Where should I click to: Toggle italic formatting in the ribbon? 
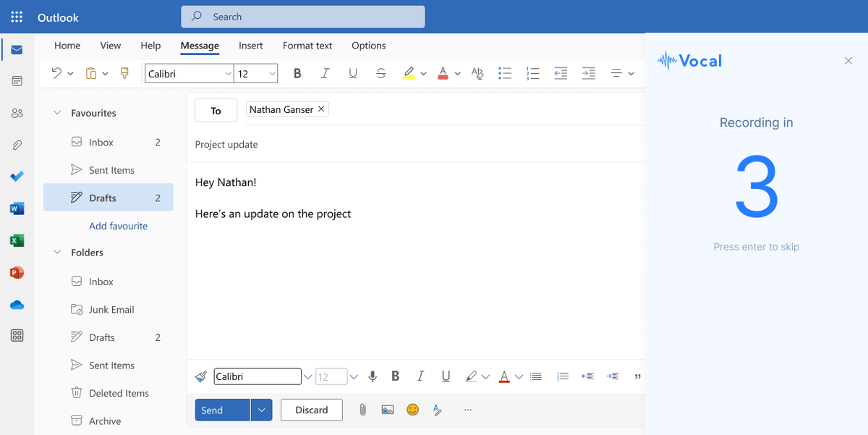pyautogui.click(x=325, y=73)
